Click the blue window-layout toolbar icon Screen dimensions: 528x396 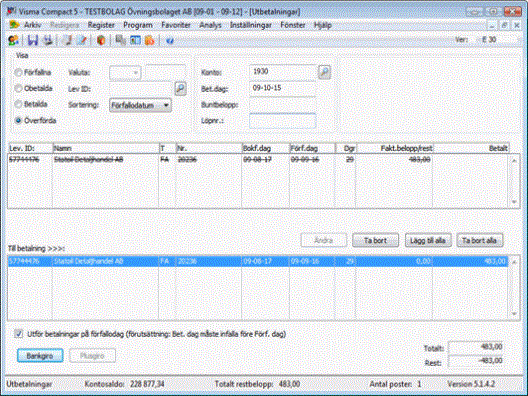(x=135, y=40)
